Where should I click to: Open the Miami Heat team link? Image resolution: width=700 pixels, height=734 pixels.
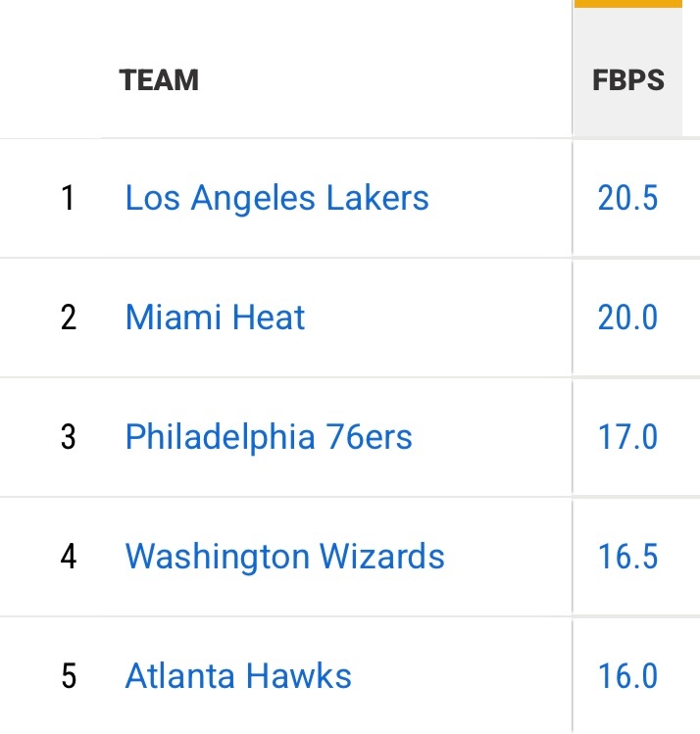point(215,318)
